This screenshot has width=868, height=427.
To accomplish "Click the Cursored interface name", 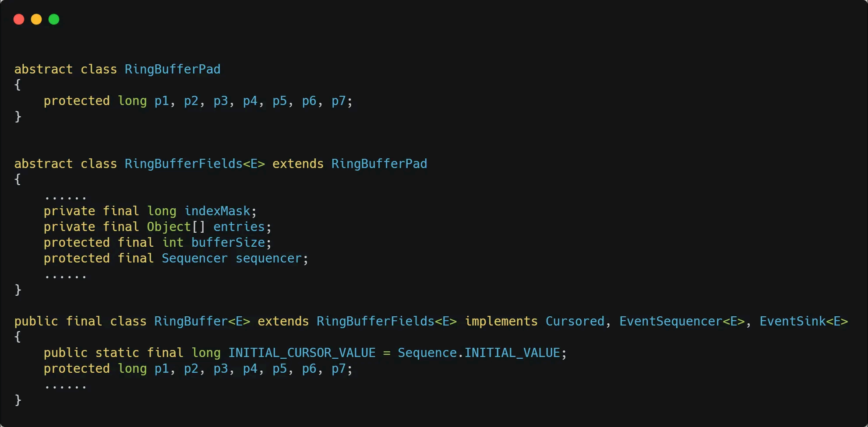I will [x=575, y=321].
